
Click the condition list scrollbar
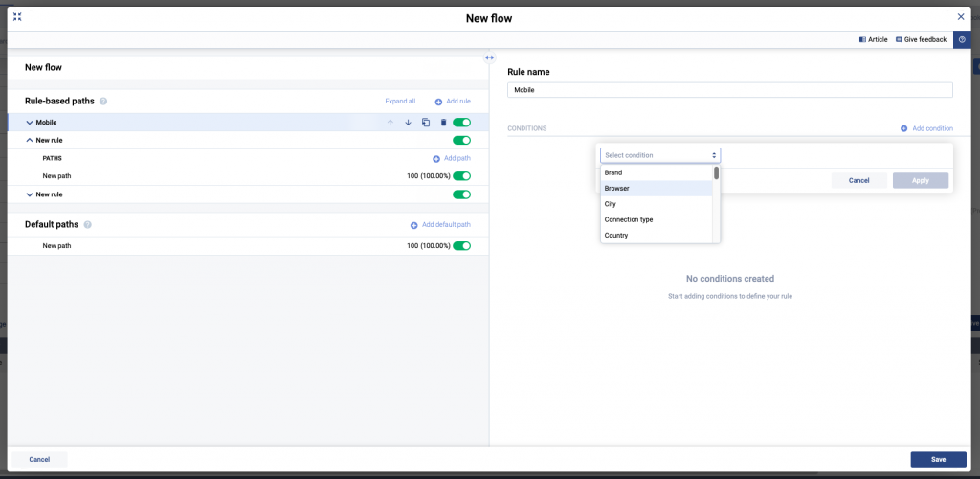[x=716, y=173]
